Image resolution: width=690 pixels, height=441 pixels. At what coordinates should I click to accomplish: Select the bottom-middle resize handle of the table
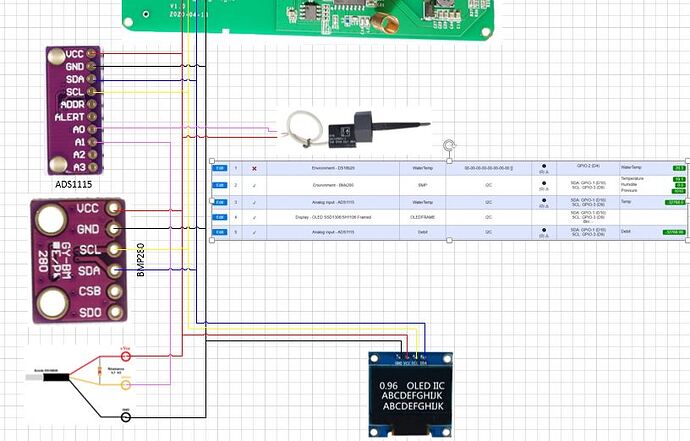pos(449,240)
